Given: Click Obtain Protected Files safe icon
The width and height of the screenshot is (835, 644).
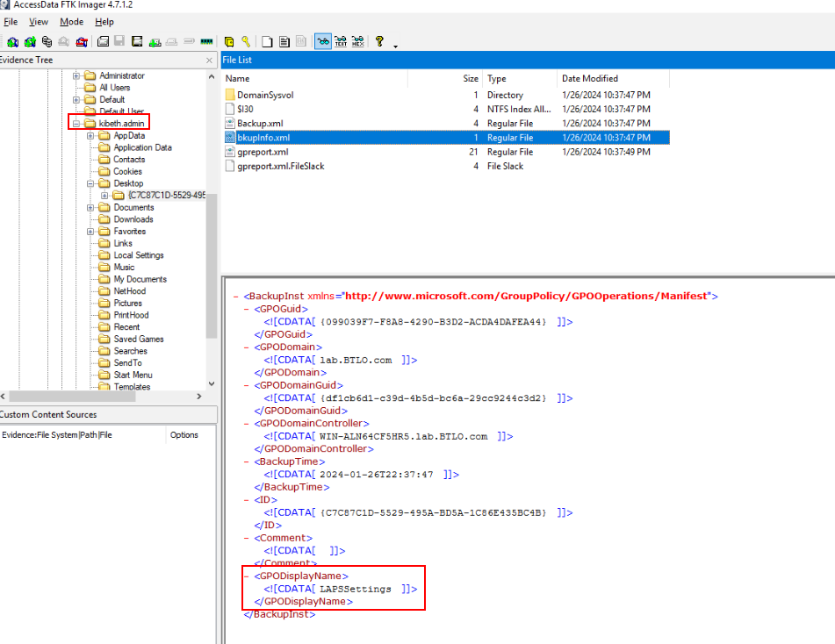Looking at the screenshot, I should coord(229,41).
